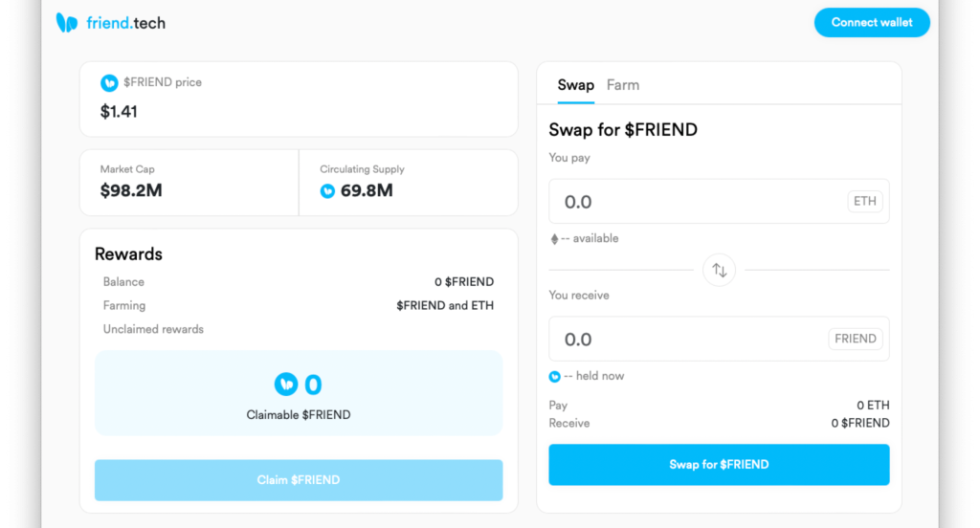The image size is (980, 528).
Task: Click the $98.2M Market Cap figure
Action: pos(131,190)
